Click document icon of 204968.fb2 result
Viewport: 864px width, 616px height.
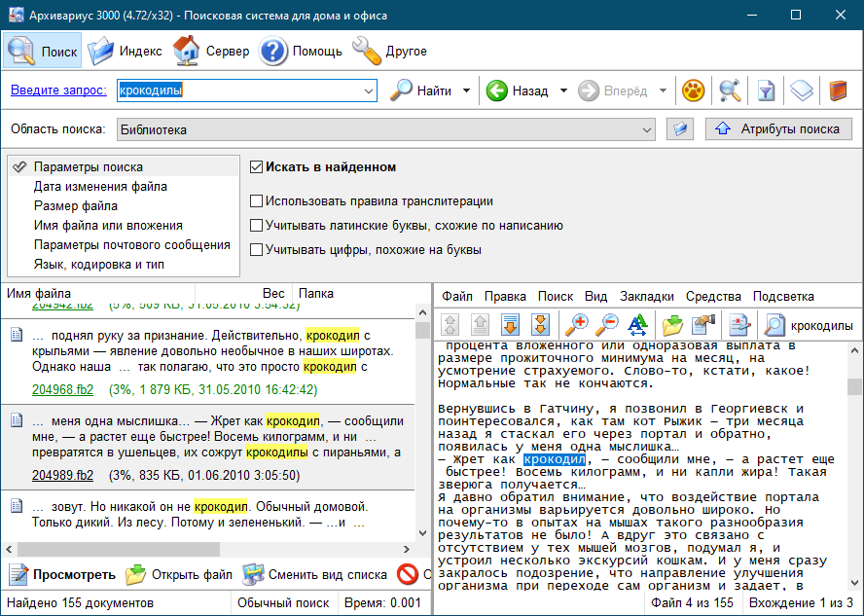coord(17,335)
